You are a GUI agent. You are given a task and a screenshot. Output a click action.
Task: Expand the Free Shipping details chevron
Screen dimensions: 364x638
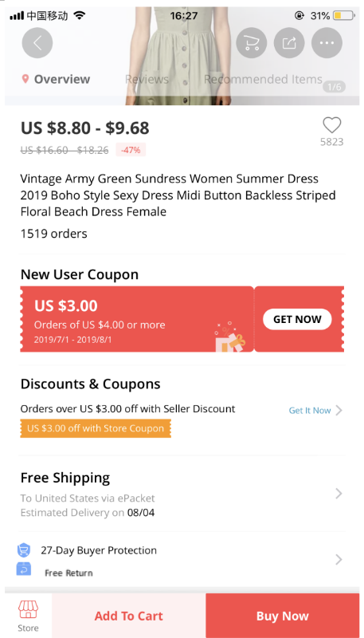pos(339,494)
